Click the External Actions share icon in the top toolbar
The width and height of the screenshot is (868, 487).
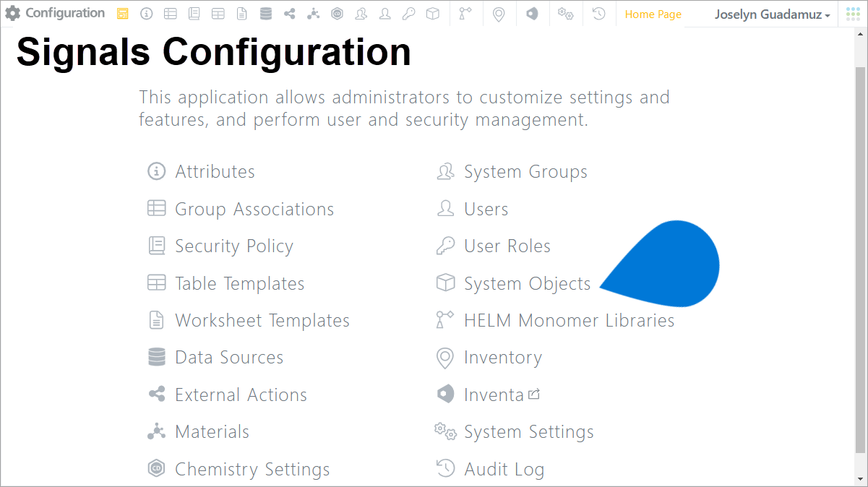click(x=289, y=14)
